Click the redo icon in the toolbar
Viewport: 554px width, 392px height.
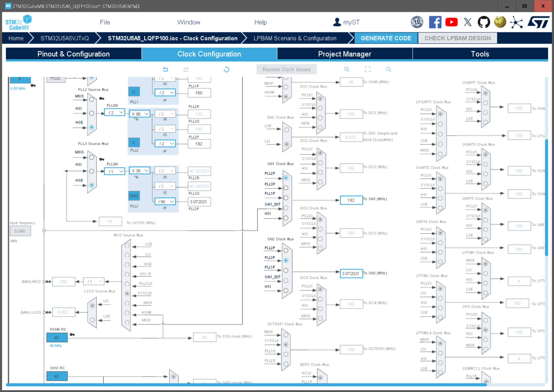point(186,69)
